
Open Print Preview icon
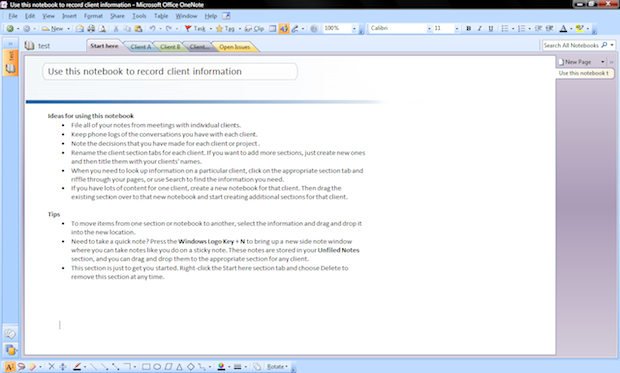[x=102, y=28]
